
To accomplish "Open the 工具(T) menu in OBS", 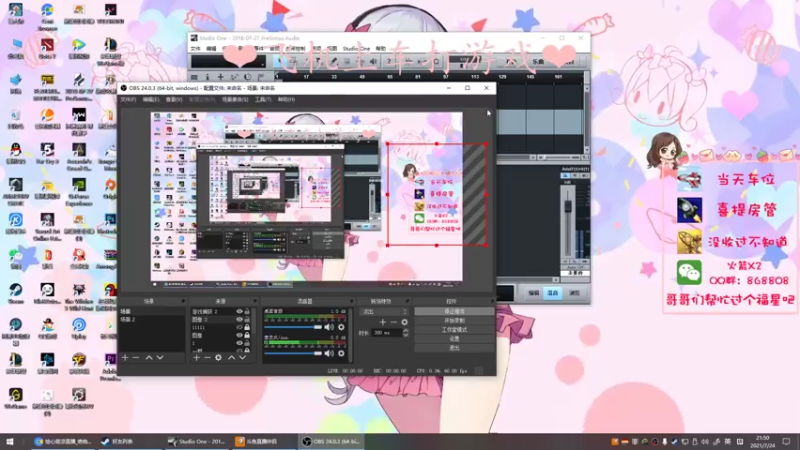I will [263, 99].
